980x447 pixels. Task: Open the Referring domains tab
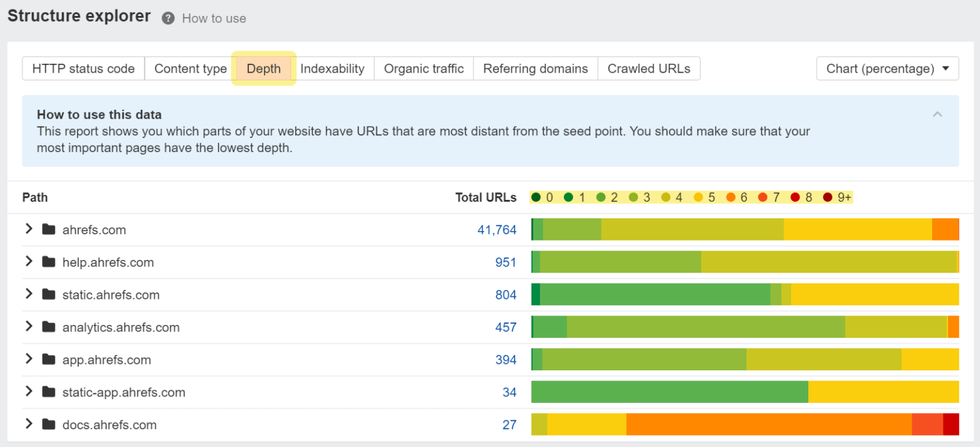(x=535, y=68)
